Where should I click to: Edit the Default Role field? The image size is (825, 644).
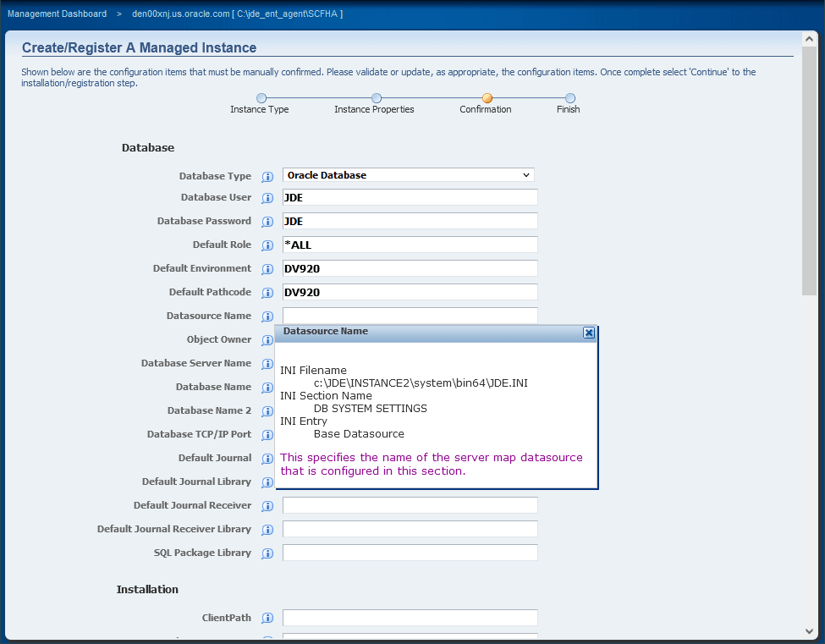point(410,245)
